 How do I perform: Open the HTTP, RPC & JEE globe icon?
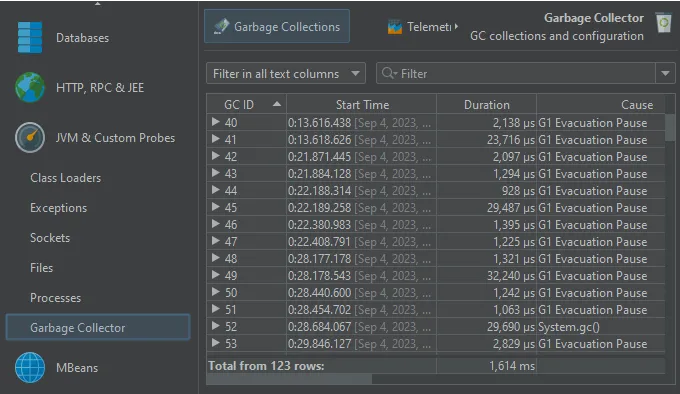click(x=30, y=87)
